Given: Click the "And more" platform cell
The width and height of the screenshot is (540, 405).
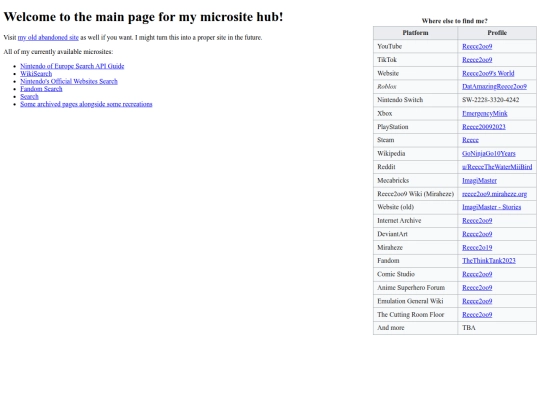Looking at the screenshot, I should click(415, 328).
